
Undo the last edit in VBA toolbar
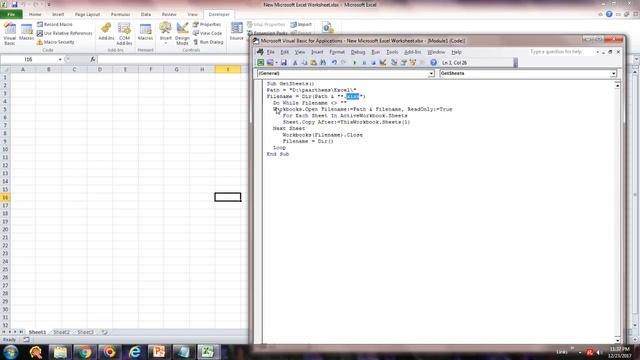[x=334, y=62]
